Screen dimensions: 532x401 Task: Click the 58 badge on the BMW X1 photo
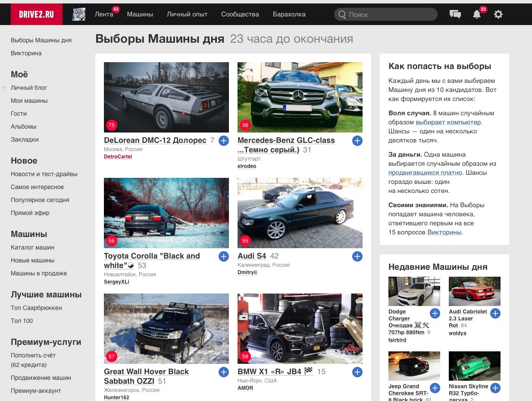(245, 357)
